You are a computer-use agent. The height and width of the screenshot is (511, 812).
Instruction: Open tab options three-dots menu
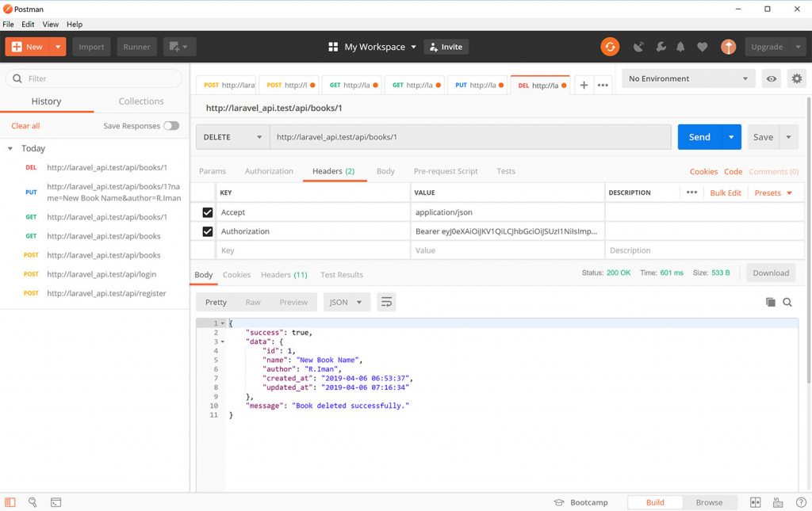click(x=603, y=86)
